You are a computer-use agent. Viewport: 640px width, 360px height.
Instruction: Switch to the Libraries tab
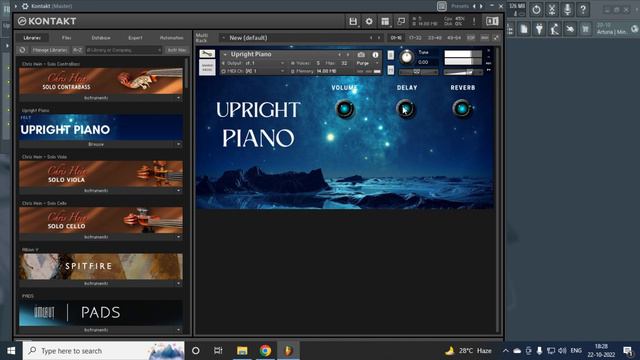(32, 38)
